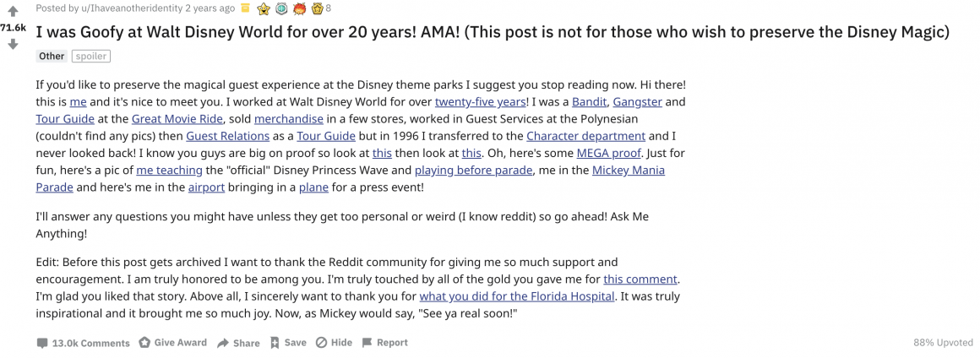Follow the 'twenty-five years' link
Viewport: 980px width, 358px height.
point(480,102)
